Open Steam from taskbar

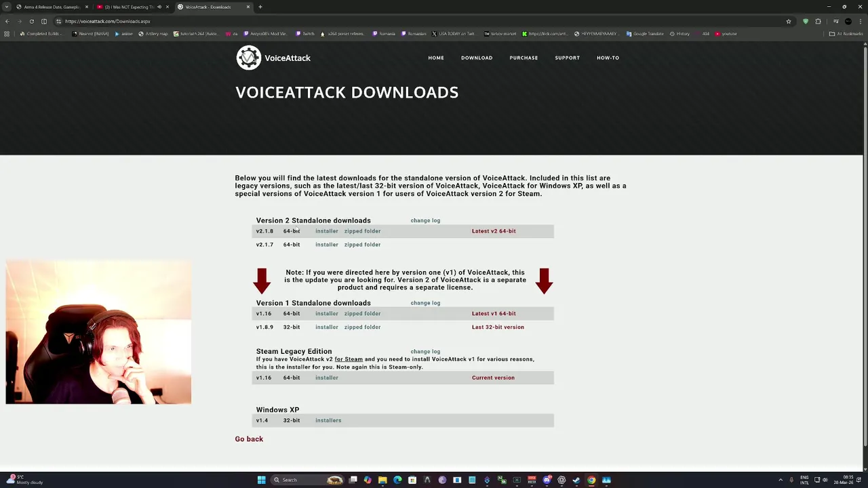pos(576,480)
